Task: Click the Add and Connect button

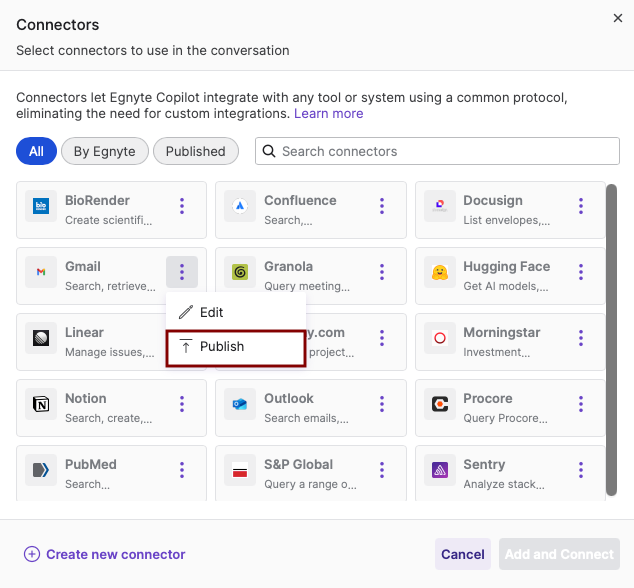Action: click(559, 554)
